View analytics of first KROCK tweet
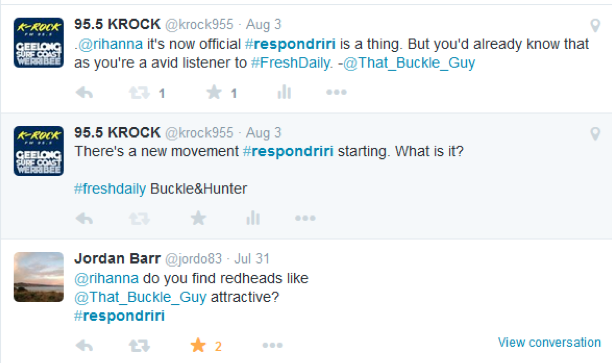 (x=284, y=92)
